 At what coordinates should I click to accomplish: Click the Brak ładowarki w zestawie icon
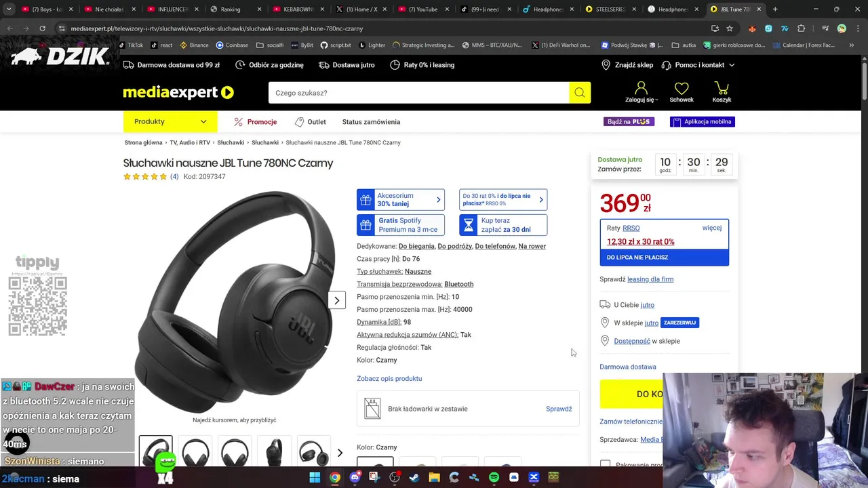(x=372, y=408)
